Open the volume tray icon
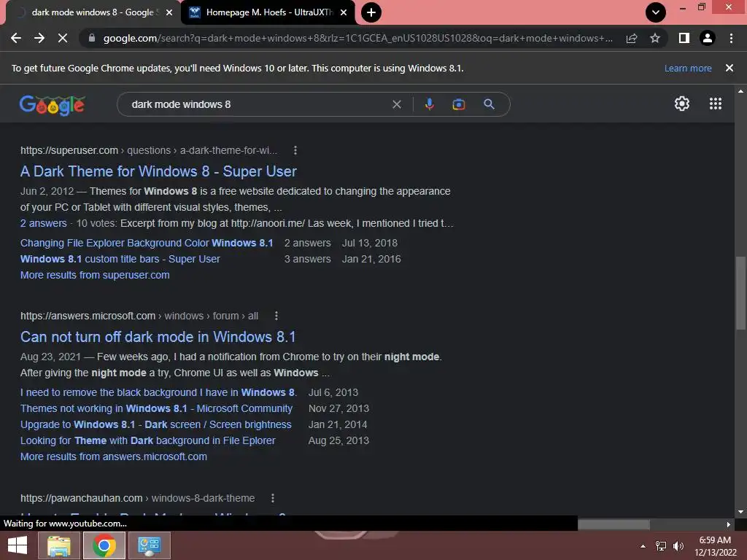 coord(678,546)
